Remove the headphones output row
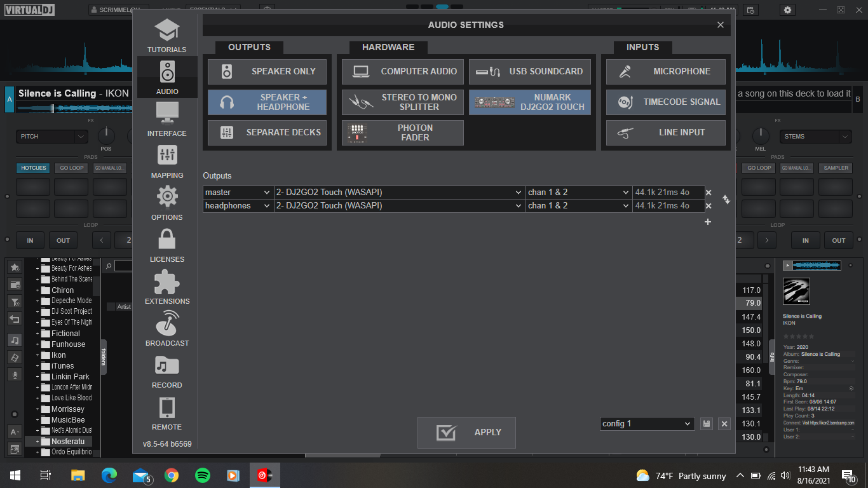 tap(709, 206)
